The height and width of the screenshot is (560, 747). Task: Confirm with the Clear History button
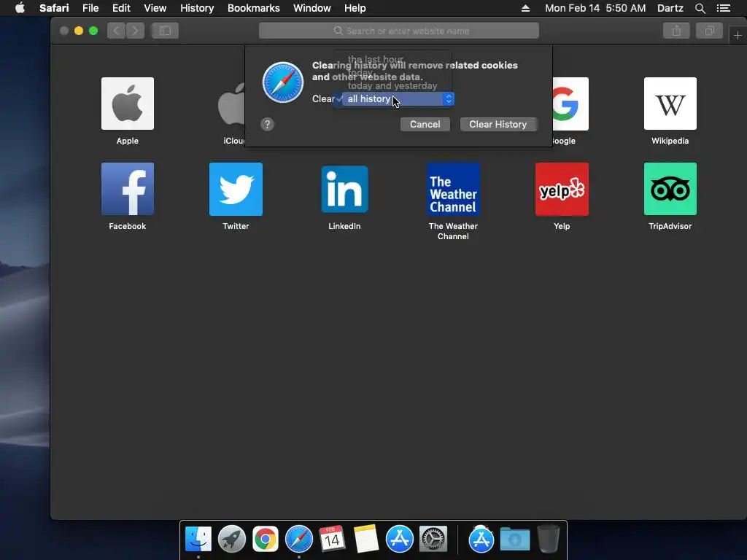pyautogui.click(x=498, y=124)
